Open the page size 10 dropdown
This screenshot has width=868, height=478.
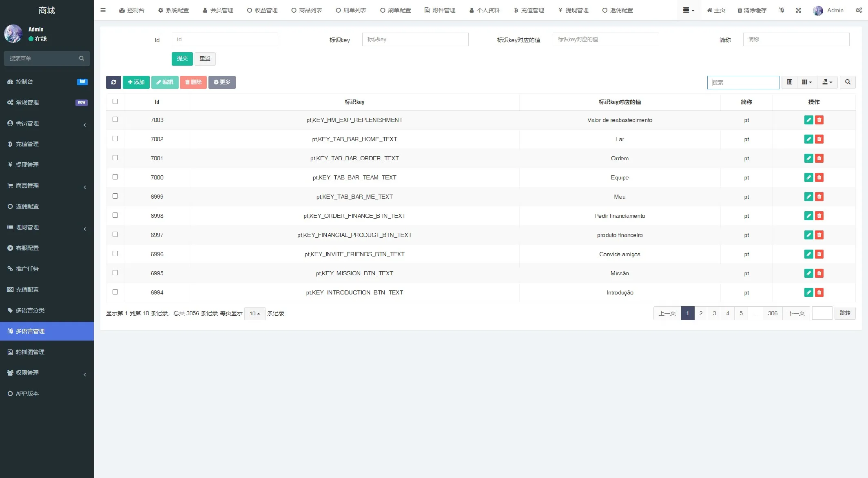pos(255,314)
